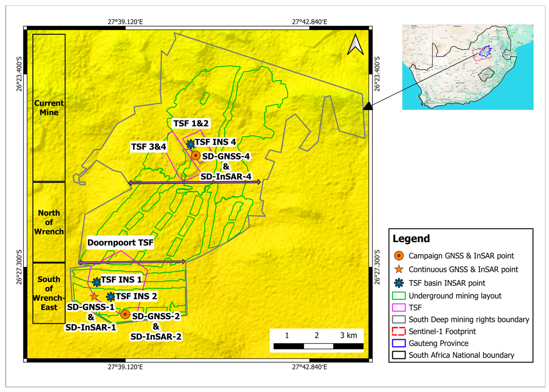Click the South Deep mining rights boundary text
Image resolution: width=549 pixels, height=392 pixels.
469,319
